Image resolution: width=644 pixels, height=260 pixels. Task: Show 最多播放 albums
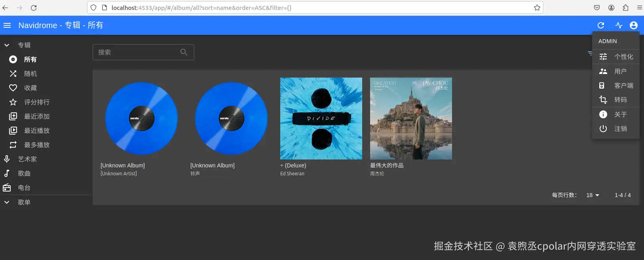pyautogui.click(x=46, y=145)
